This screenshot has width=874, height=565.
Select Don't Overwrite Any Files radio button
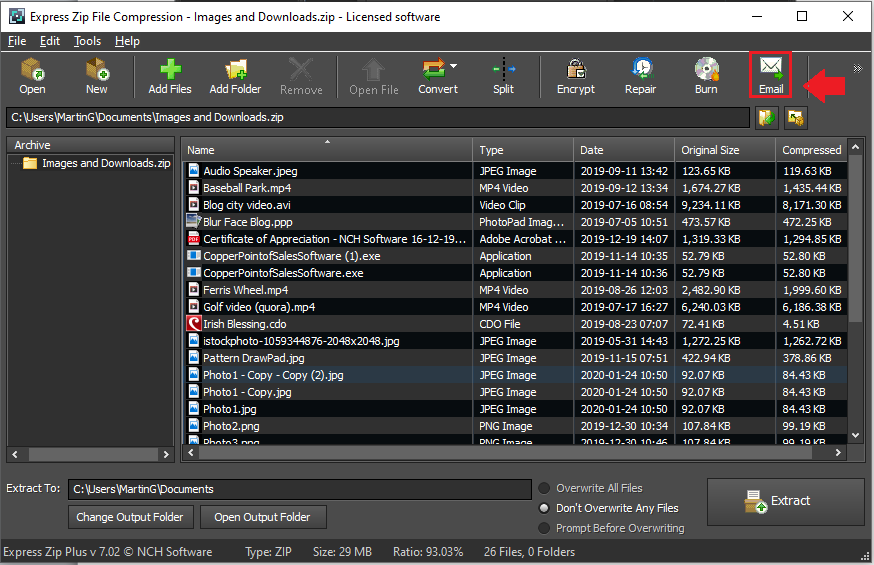pyautogui.click(x=544, y=508)
